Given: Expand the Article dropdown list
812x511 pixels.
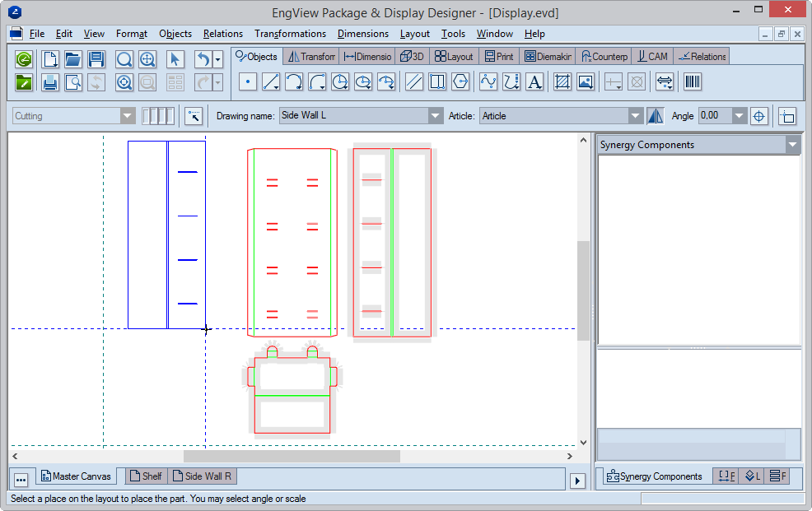Looking at the screenshot, I should tap(635, 116).
